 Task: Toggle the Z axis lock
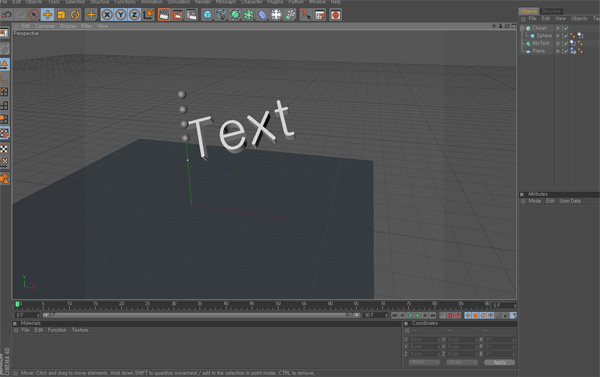tap(134, 15)
